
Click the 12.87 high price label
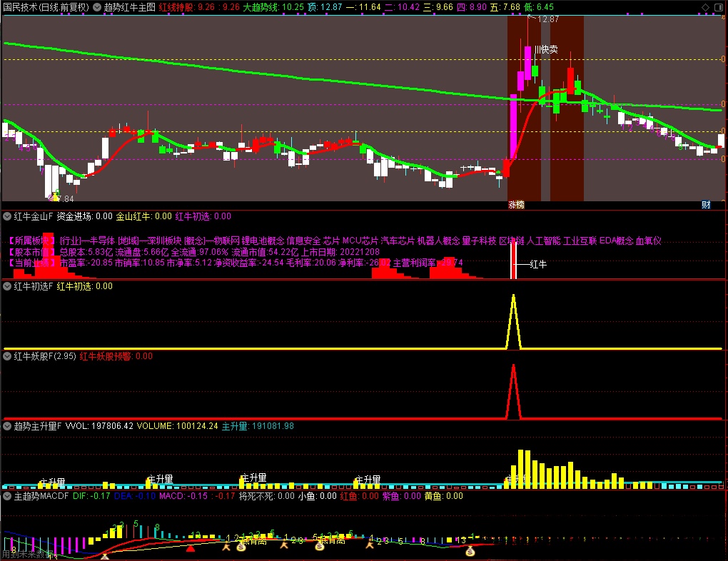[x=548, y=19]
